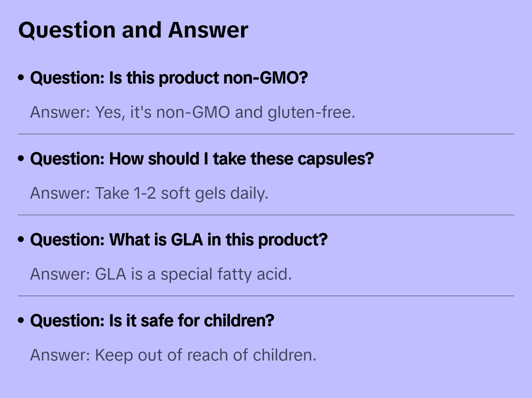The width and height of the screenshot is (532, 398).
Task: Select the "GLA is a special fatty acid" answer
Action: tap(161, 274)
